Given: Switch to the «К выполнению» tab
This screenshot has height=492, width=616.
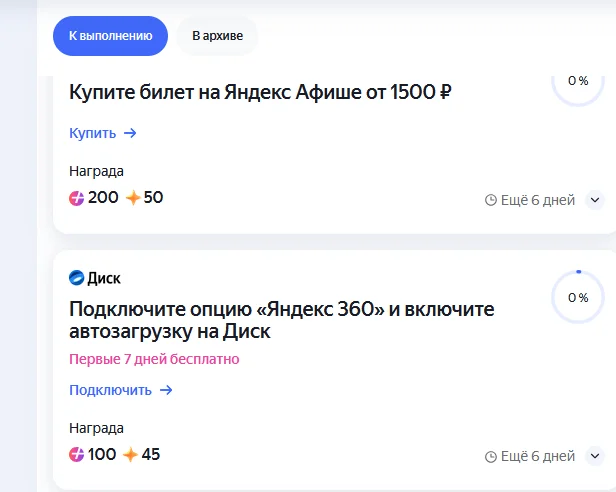Looking at the screenshot, I should tap(110, 36).
